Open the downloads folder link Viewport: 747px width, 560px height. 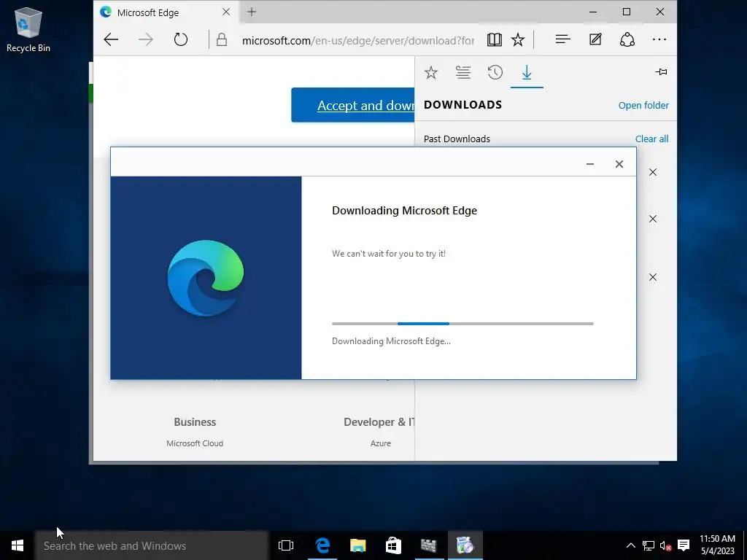(643, 105)
